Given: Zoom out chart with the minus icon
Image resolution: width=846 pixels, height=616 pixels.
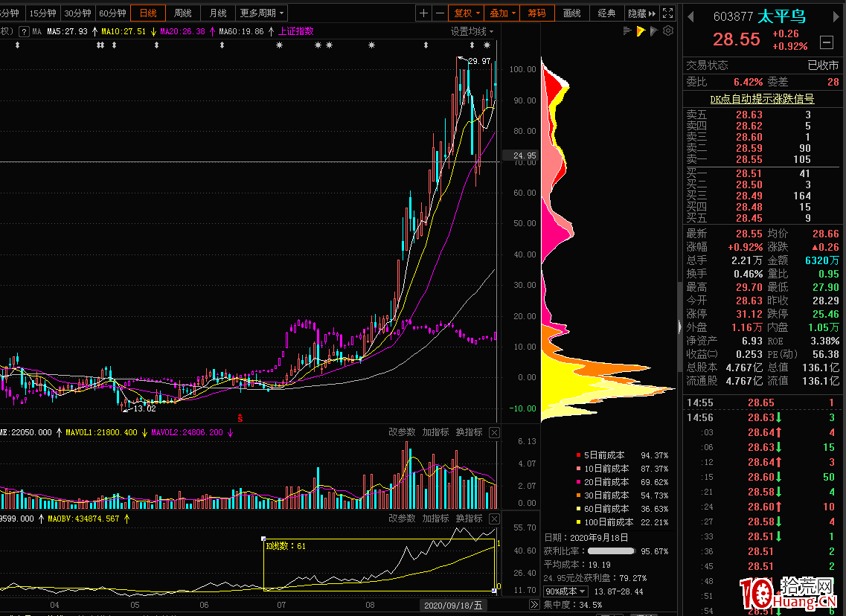Looking at the screenshot, I should [x=440, y=13].
